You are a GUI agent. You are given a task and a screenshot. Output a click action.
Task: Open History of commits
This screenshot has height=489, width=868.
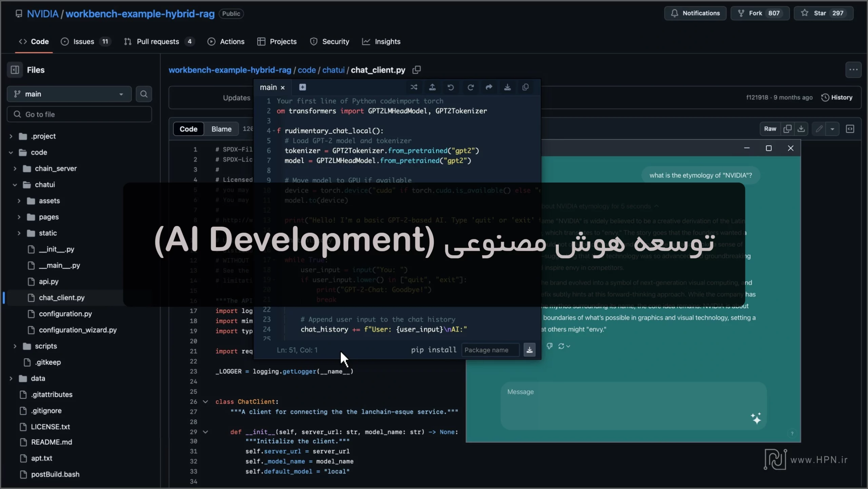click(x=837, y=97)
